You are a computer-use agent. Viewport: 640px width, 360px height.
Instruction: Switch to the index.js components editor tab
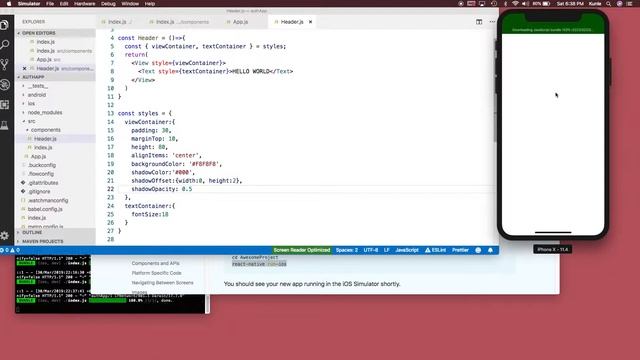(181, 22)
